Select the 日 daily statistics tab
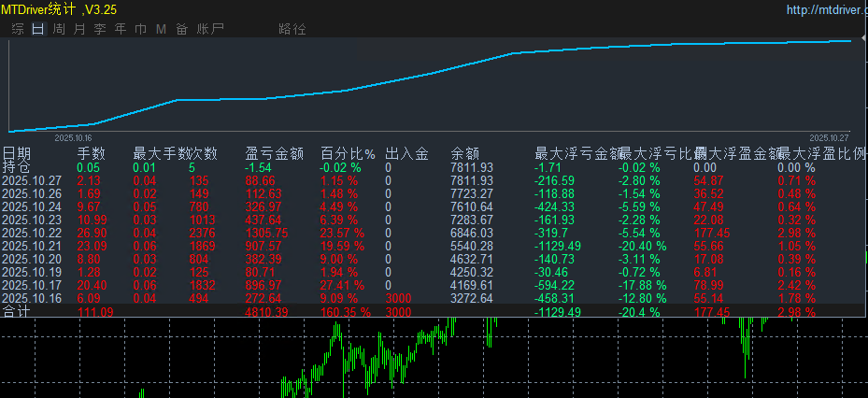 (38, 29)
